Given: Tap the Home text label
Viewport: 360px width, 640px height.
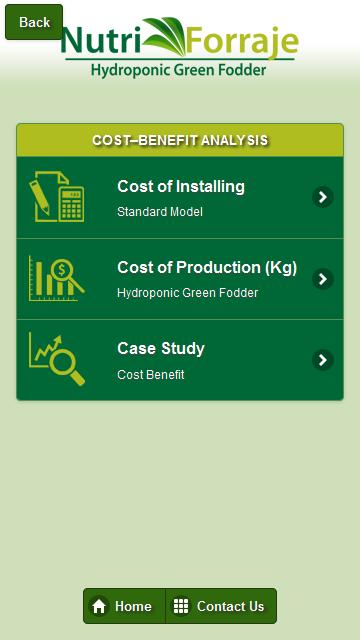Looking at the screenshot, I should (133, 607).
